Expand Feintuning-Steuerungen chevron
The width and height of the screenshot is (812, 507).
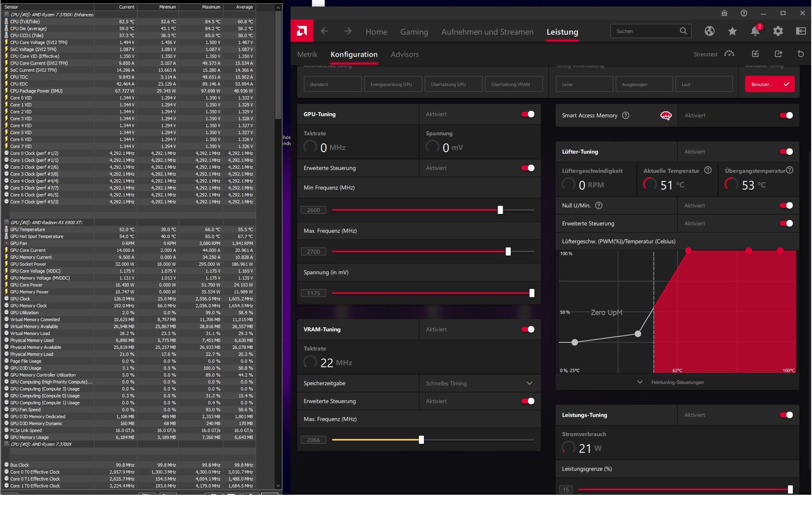(640, 382)
